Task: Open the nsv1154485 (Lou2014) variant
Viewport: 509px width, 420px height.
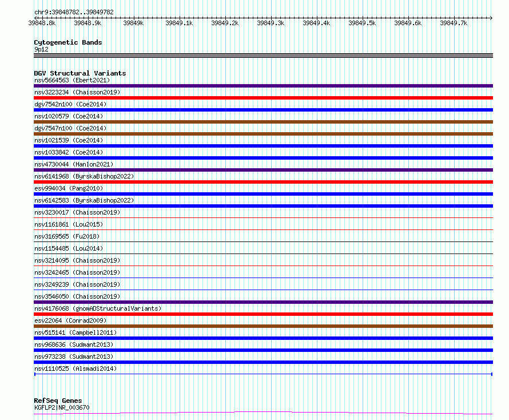Action: [x=69, y=248]
